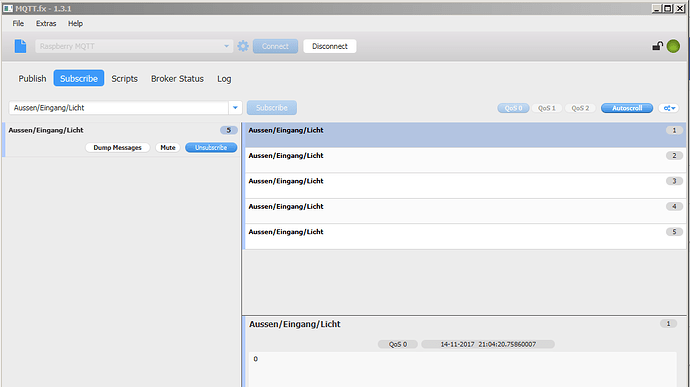Click the greyed Connect button
Screen dimensions: 690x387
pos(275,46)
